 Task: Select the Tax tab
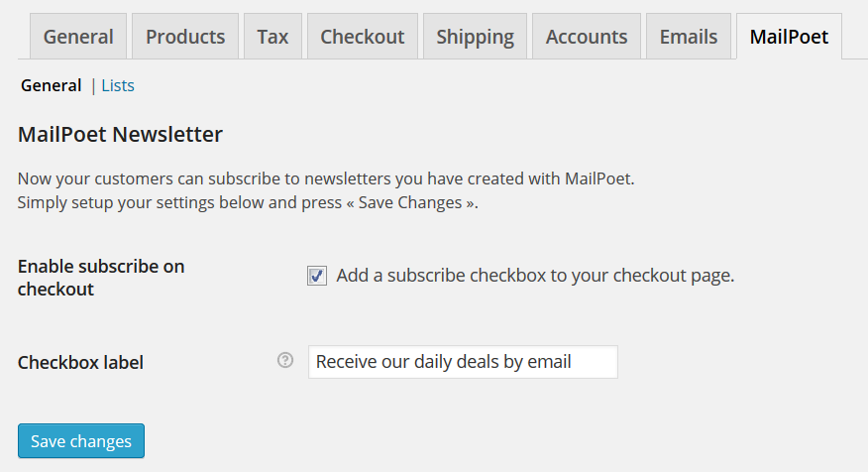(x=272, y=37)
